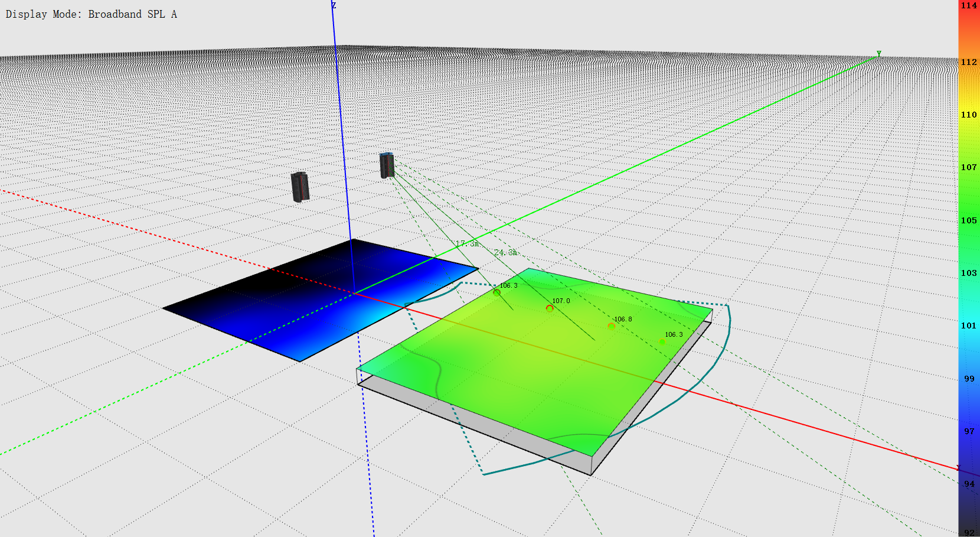Screen dimensions: 980x537
Task: Click the 107 value on the color scale
Action: [969, 167]
